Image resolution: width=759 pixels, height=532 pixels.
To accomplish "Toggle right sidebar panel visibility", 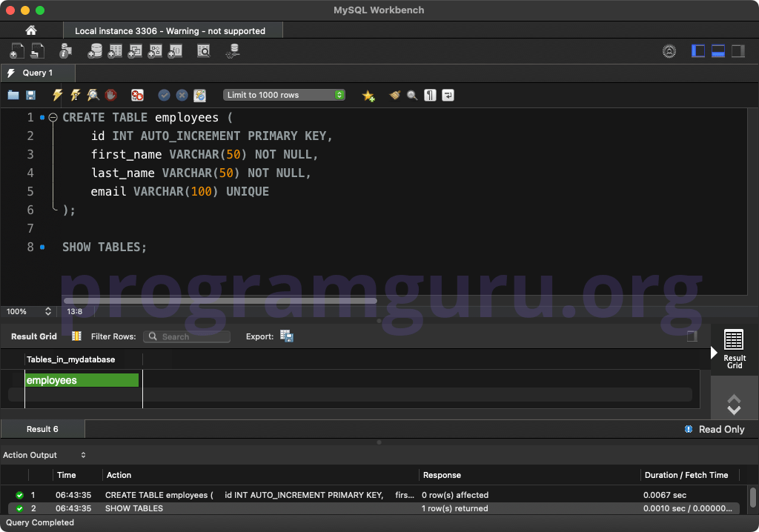I will (738, 51).
